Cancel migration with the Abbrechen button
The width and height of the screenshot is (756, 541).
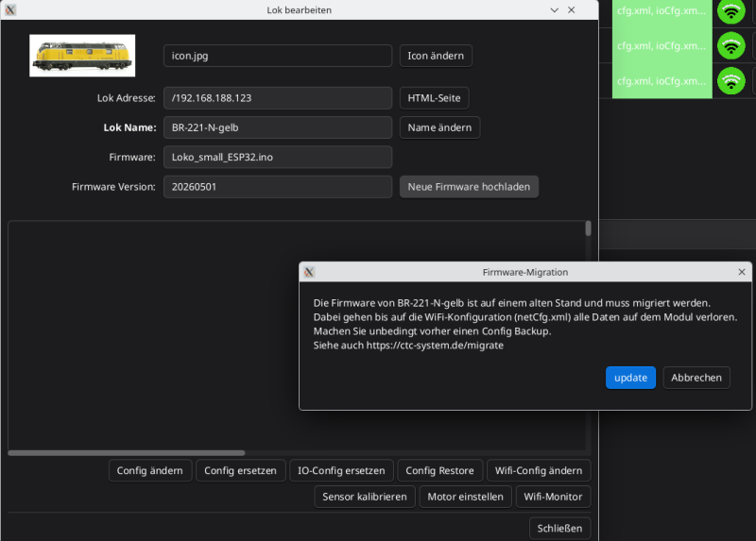[696, 378]
